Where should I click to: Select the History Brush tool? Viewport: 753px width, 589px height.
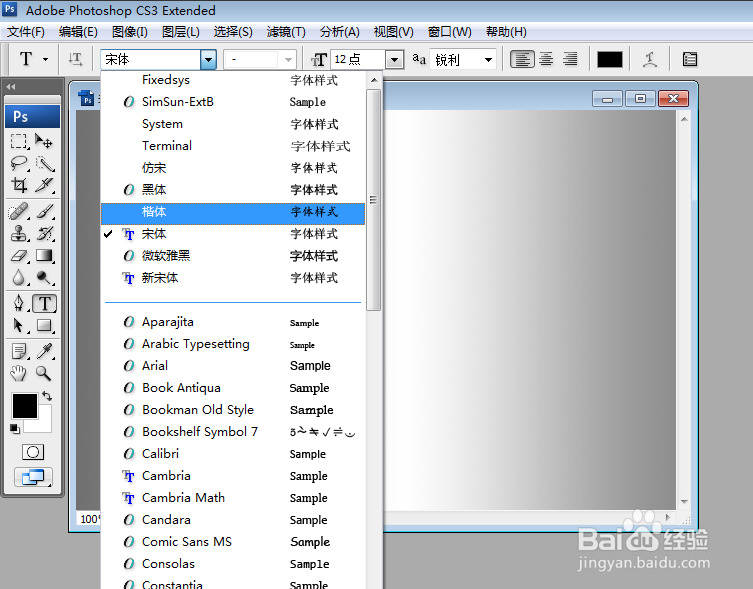45,233
